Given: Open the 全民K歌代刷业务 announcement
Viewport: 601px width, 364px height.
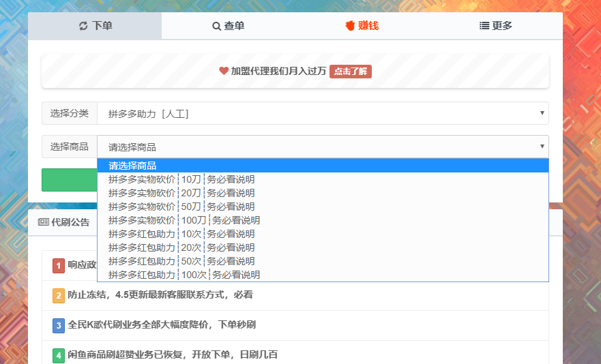Looking at the screenshot, I should pos(162,325).
